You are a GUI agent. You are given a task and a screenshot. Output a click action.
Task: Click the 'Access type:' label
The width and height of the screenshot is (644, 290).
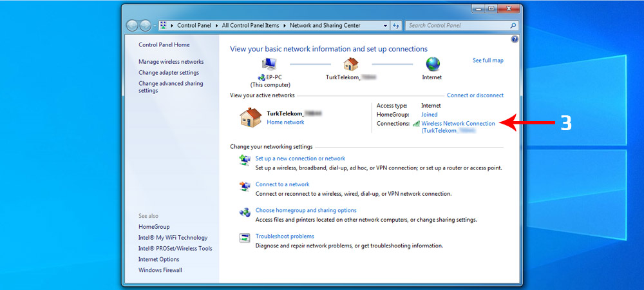[x=392, y=106]
